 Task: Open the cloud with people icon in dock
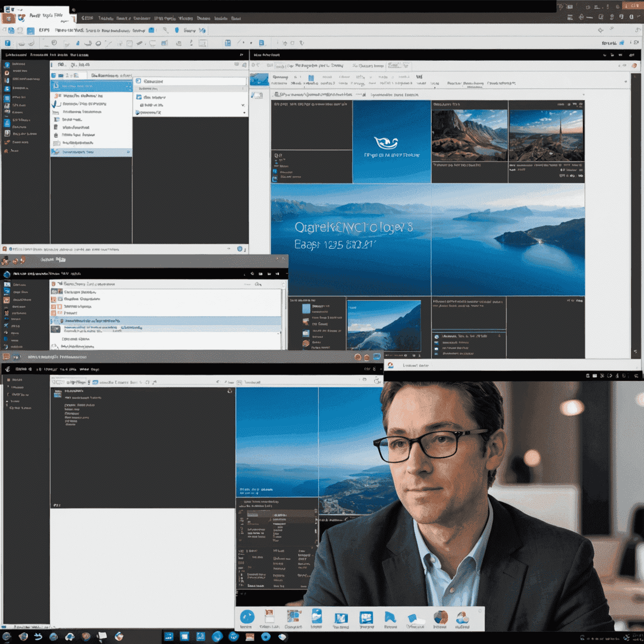462,618
